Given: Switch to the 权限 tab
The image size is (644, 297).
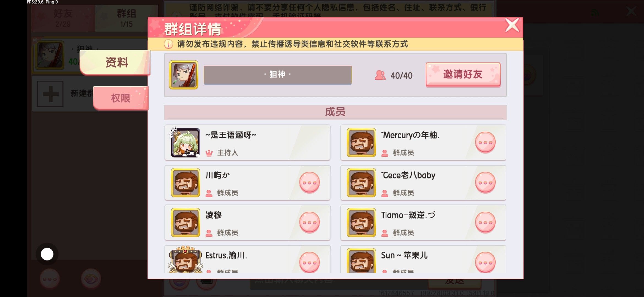Looking at the screenshot, I should [x=121, y=98].
